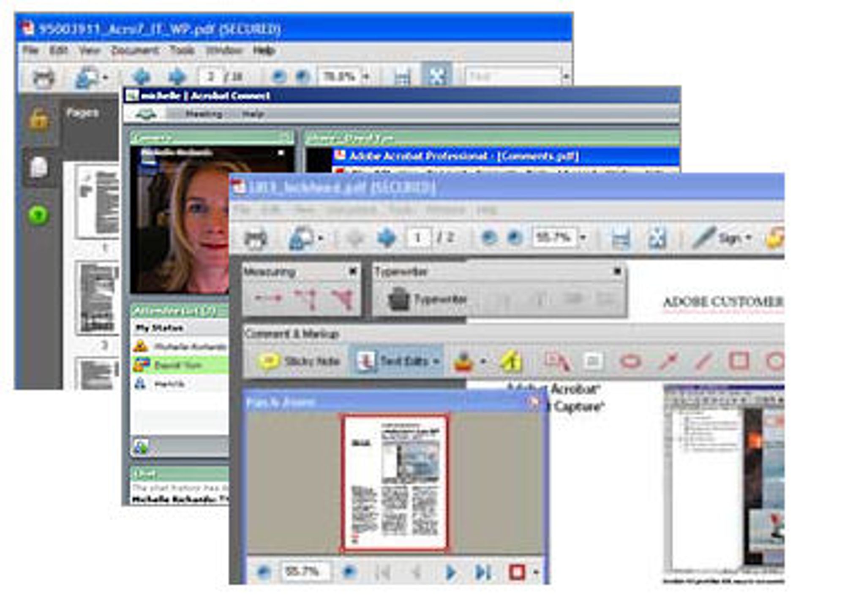This screenshot has height=616, width=845.
Task: Zoom out in the Pan & Zoom window
Action: click(x=264, y=572)
